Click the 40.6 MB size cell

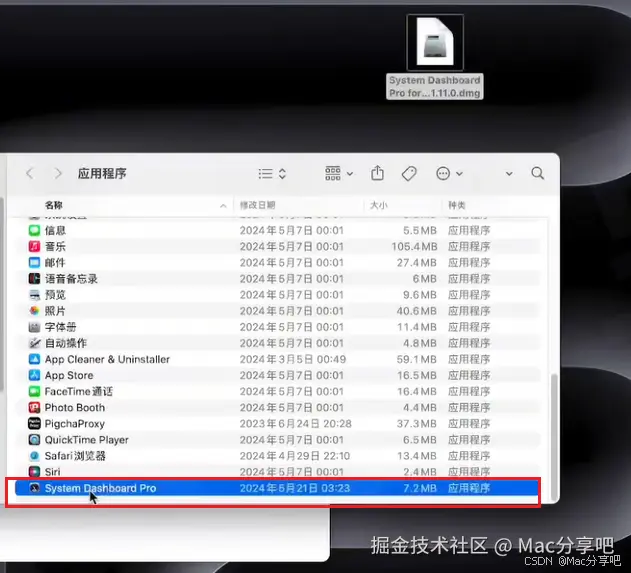[417, 311]
